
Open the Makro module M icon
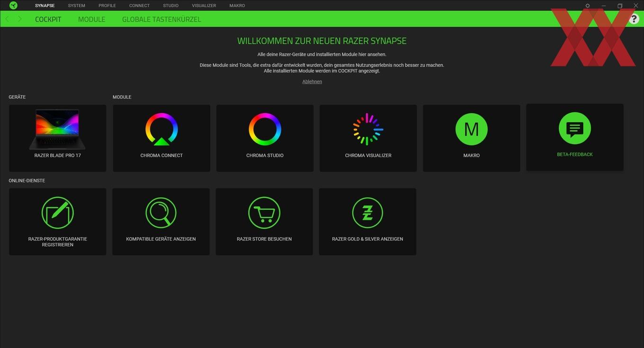[471, 129]
